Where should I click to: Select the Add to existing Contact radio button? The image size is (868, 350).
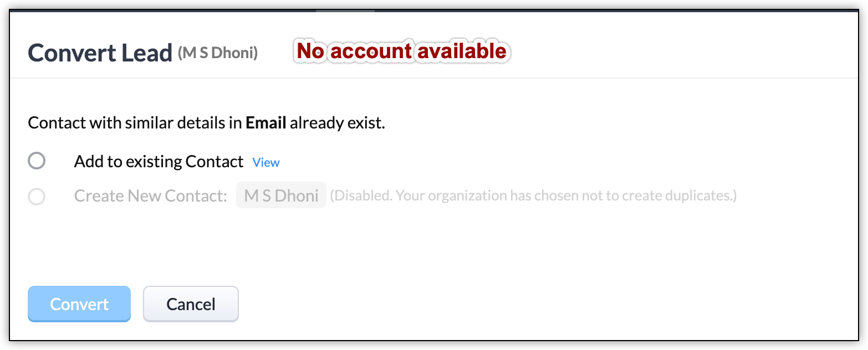pos(37,161)
